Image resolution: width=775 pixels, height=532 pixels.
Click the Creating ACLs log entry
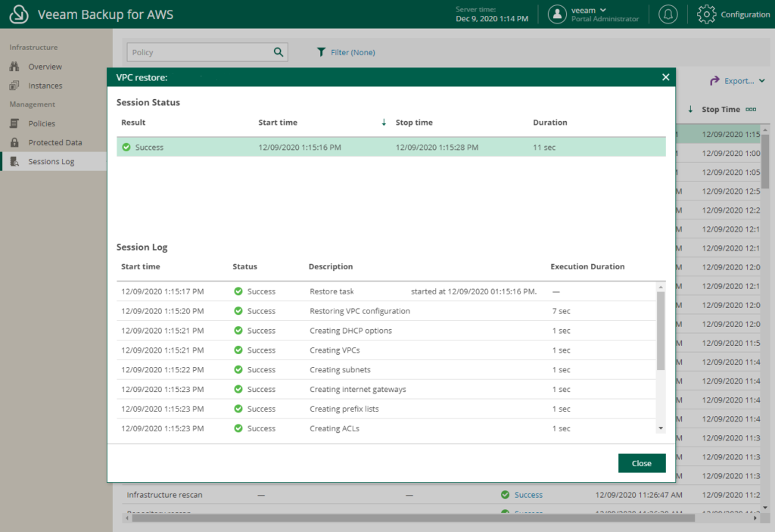point(387,428)
